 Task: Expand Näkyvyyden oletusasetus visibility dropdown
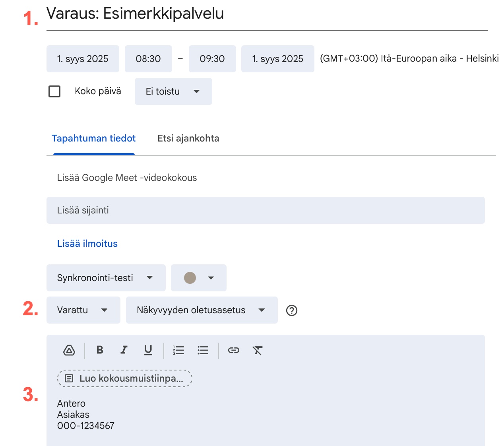tap(202, 310)
